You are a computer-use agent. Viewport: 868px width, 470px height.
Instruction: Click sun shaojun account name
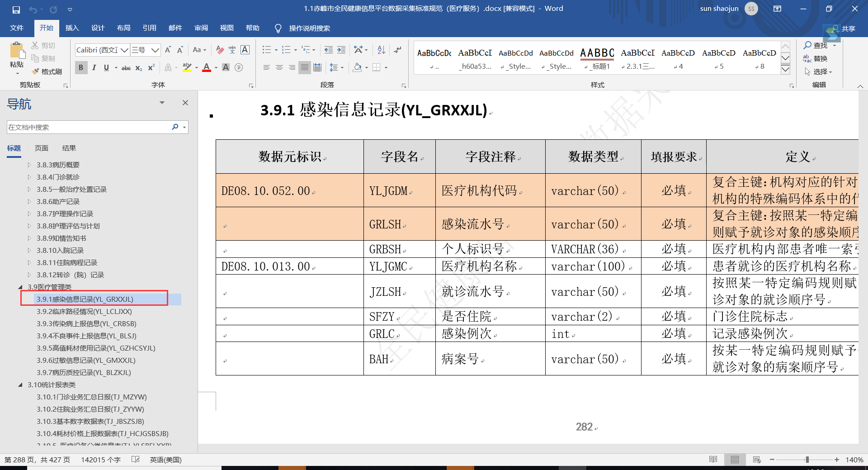719,9
